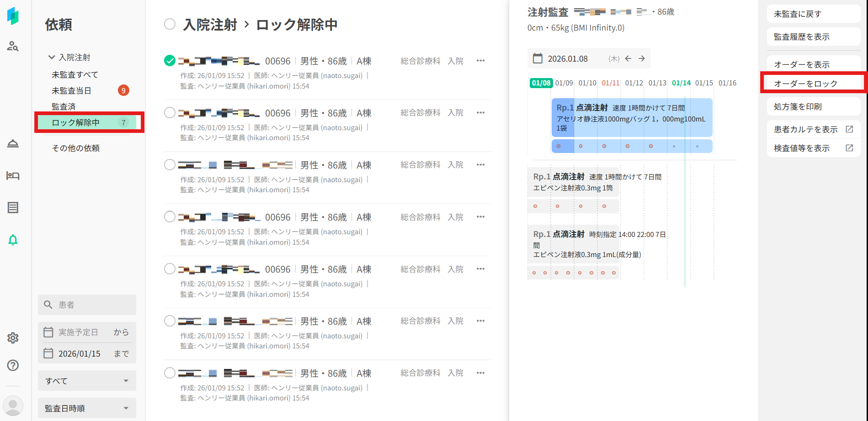Select the second request row's circle

(x=170, y=113)
